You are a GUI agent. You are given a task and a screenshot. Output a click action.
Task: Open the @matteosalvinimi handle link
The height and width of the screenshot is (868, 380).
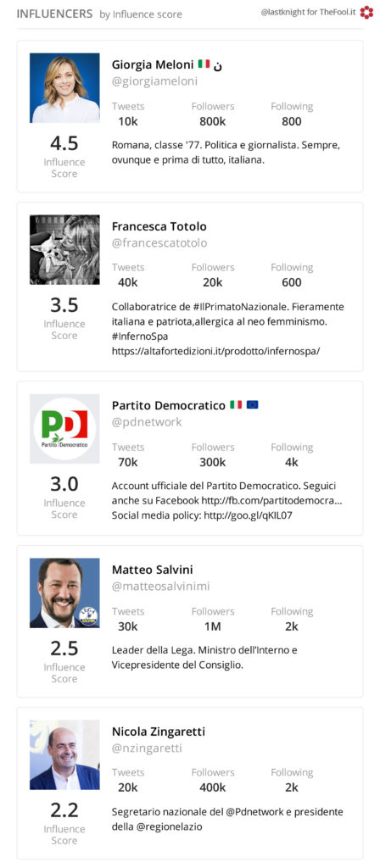click(x=160, y=587)
